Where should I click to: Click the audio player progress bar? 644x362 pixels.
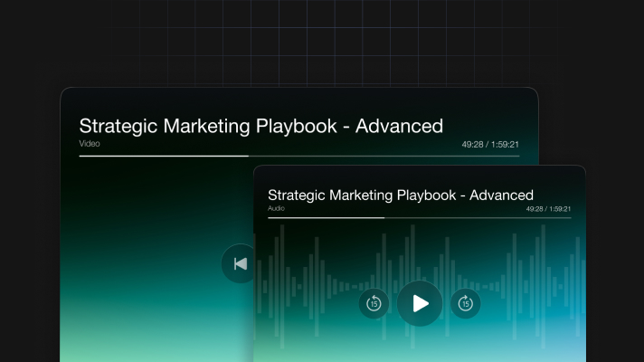[419, 217]
